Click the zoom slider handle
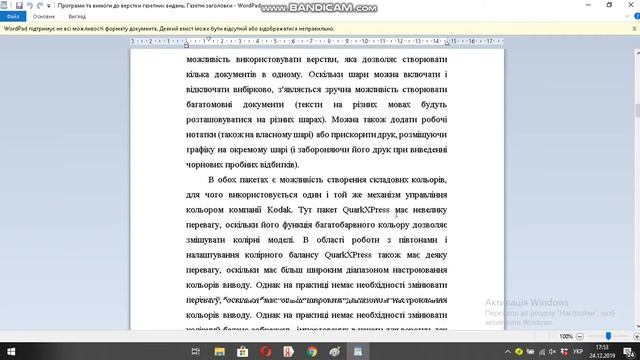This screenshot has width=640, height=360. 608,336
